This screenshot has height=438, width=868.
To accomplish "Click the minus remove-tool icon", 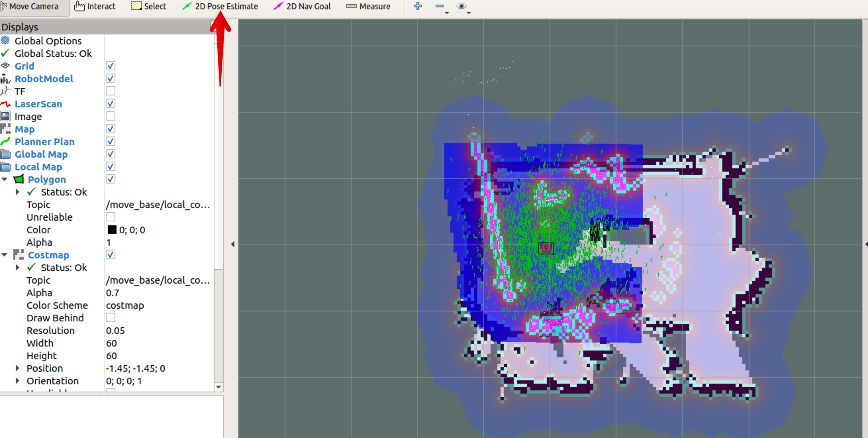I will 439,6.
